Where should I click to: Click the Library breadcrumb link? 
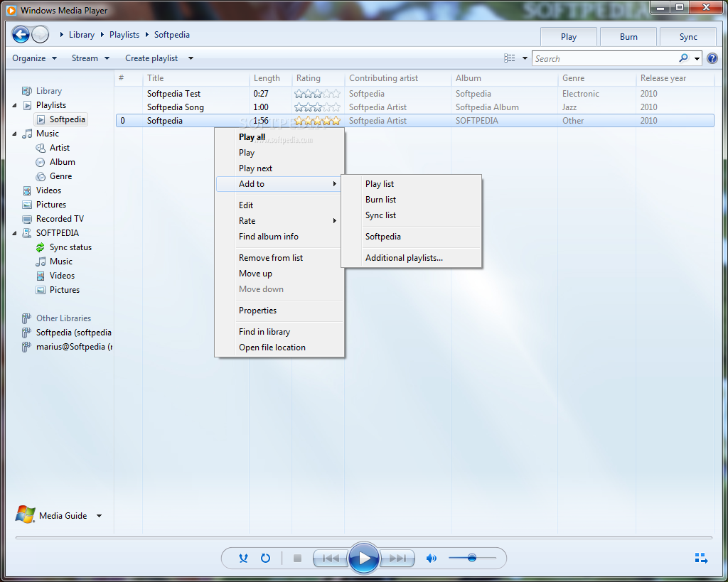tap(81, 35)
